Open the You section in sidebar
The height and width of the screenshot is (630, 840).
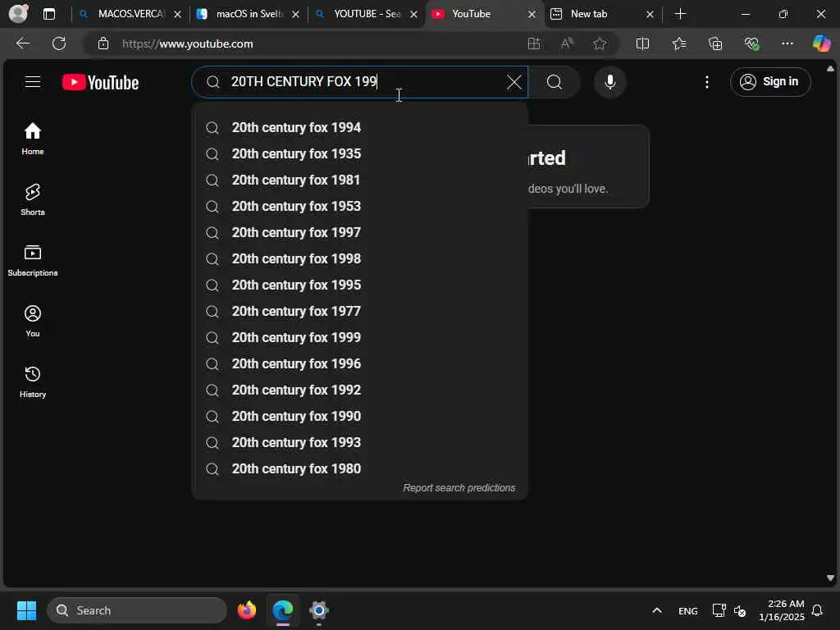pyautogui.click(x=33, y=321)
